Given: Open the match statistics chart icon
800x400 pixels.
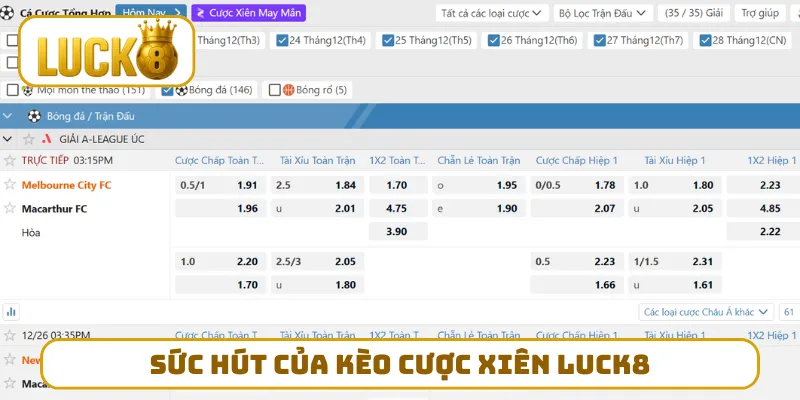Looking at the screenshot, I should pyautogui.click(x=11, y=311).
